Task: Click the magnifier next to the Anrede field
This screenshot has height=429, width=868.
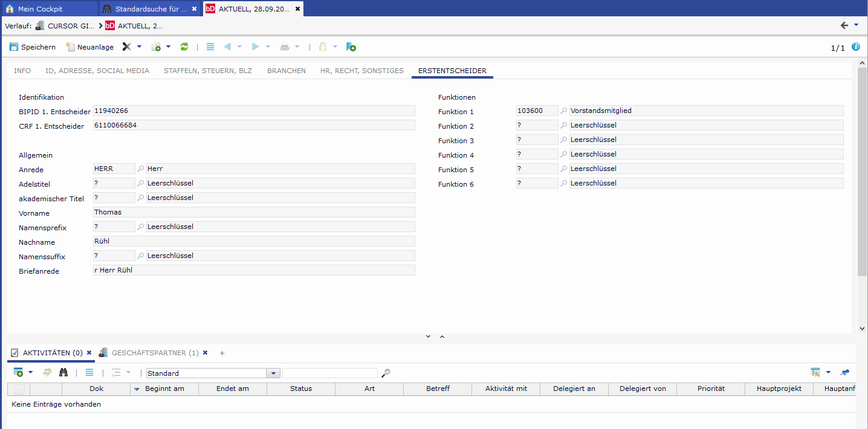Action: pos(141,169)
